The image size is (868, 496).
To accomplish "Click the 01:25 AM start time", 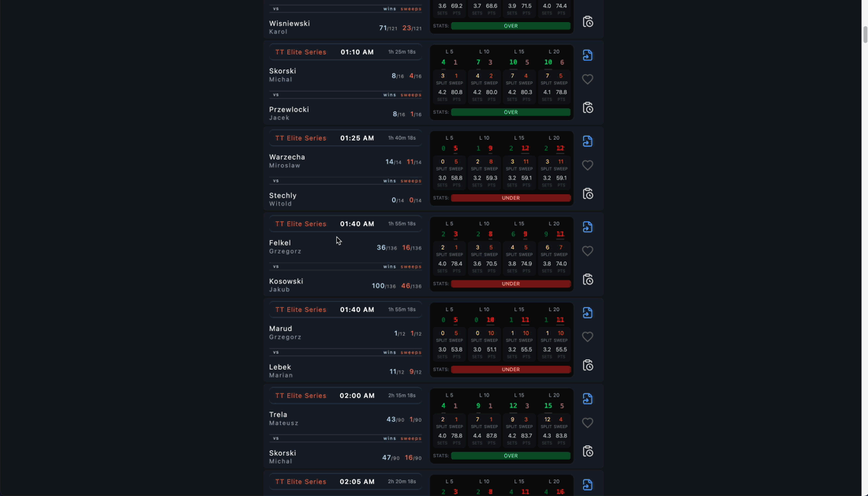I will (x=357, y=138).
